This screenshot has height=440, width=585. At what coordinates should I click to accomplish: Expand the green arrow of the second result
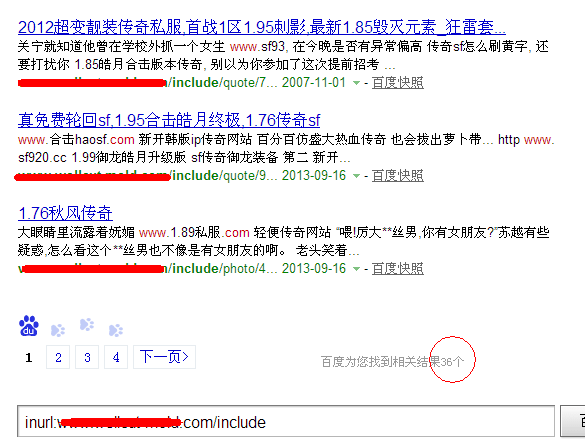point(356,176)
